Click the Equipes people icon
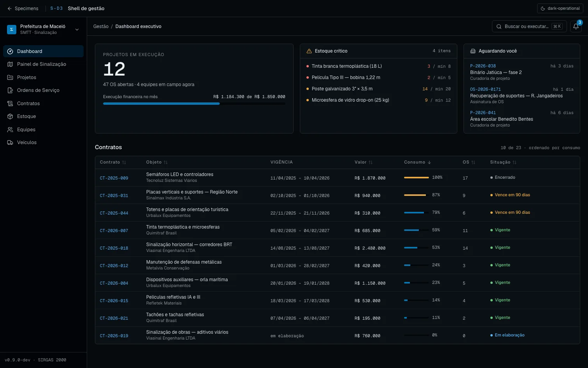588x368 pixels. point(10,130)
